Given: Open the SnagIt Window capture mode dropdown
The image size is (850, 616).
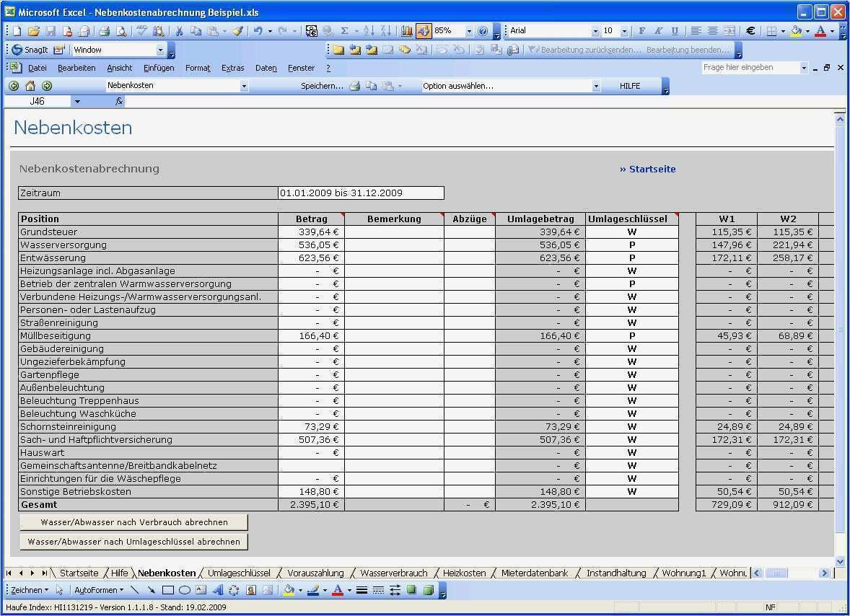Looking at the screenshot, I should pyautogui.click(x=162, y=50).
